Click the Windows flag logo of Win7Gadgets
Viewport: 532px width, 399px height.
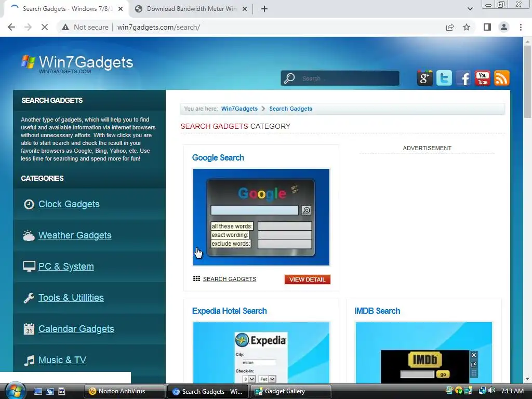pos(28,62)
